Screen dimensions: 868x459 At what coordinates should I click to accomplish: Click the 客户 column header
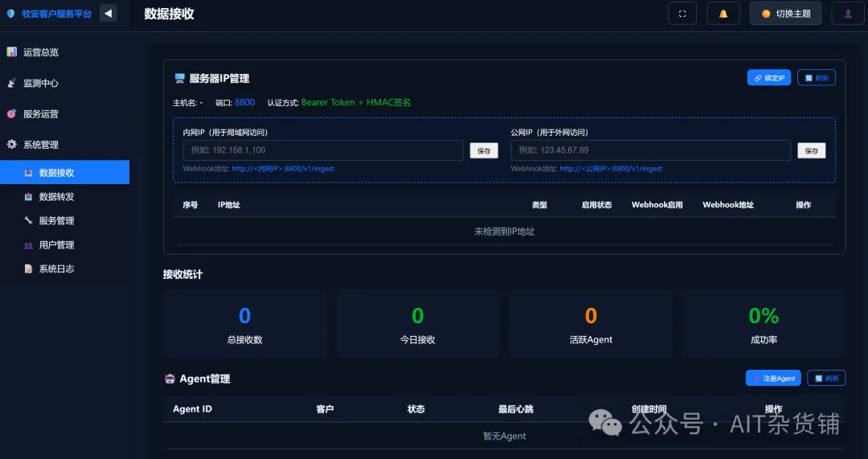325,409
